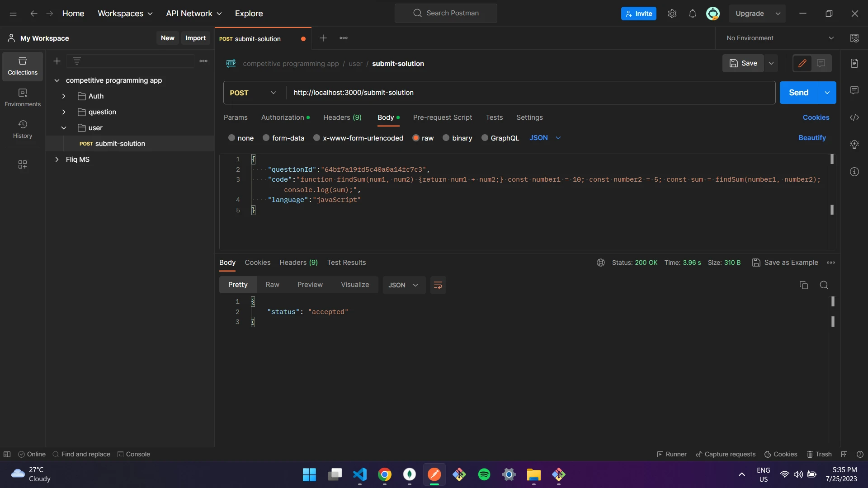This screenshot has height=488, width=868.
Task: Click the Search Postman box
Action: pos(446,14)
